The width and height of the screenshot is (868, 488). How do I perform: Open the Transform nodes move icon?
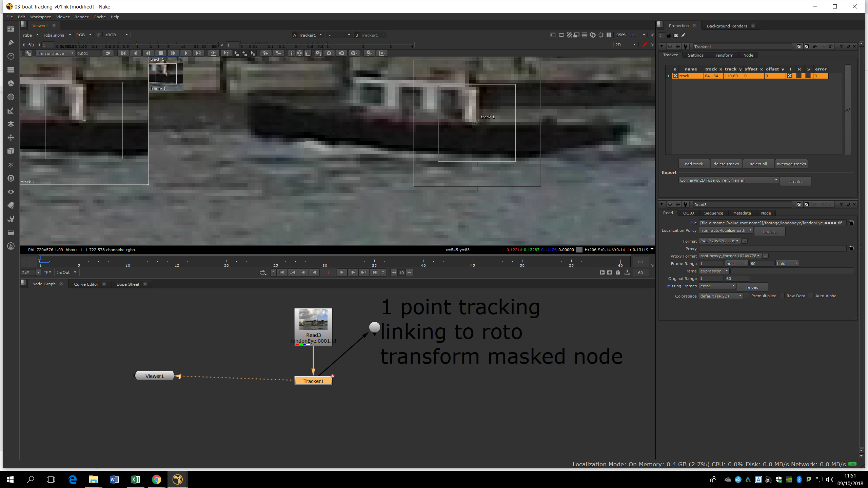click(x=11, y=138)
